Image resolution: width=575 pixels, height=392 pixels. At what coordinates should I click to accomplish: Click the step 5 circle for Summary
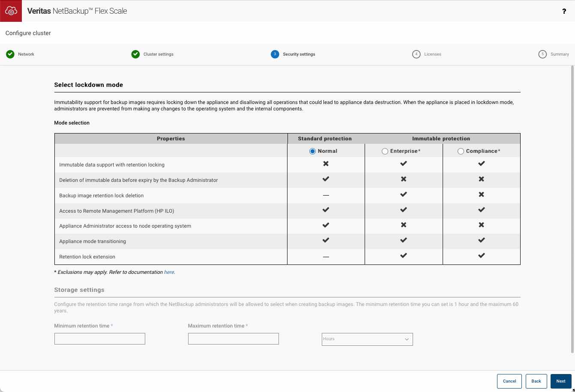point(542,54)
